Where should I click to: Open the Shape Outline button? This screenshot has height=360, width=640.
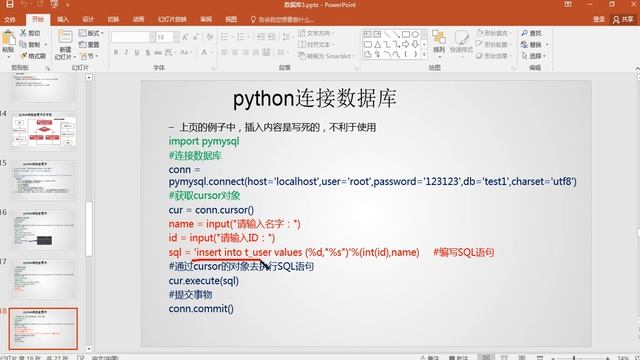[493, 44]
